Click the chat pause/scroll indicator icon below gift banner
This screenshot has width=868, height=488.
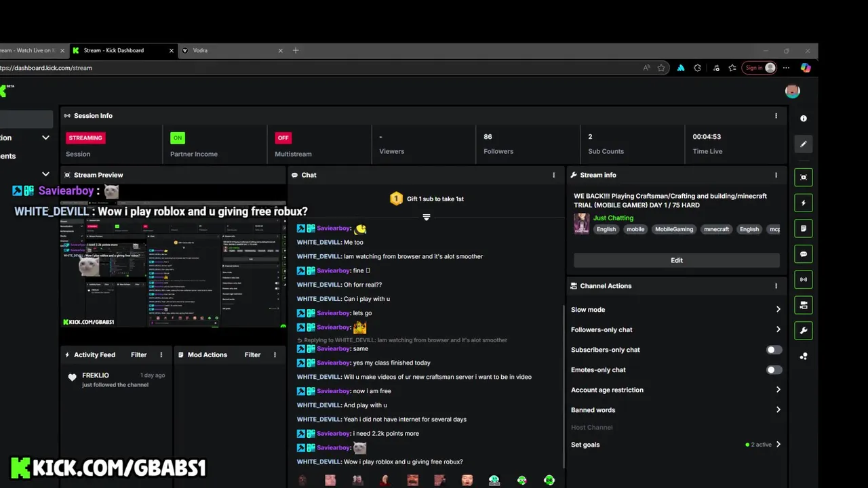(x=427, y=217)
